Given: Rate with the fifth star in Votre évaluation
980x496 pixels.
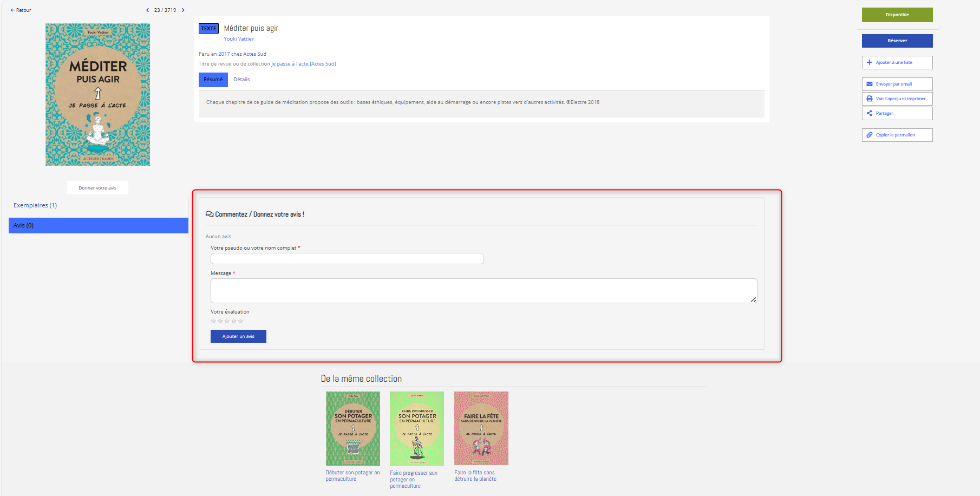Looking at the screenshot, I should tap(240, 321).
